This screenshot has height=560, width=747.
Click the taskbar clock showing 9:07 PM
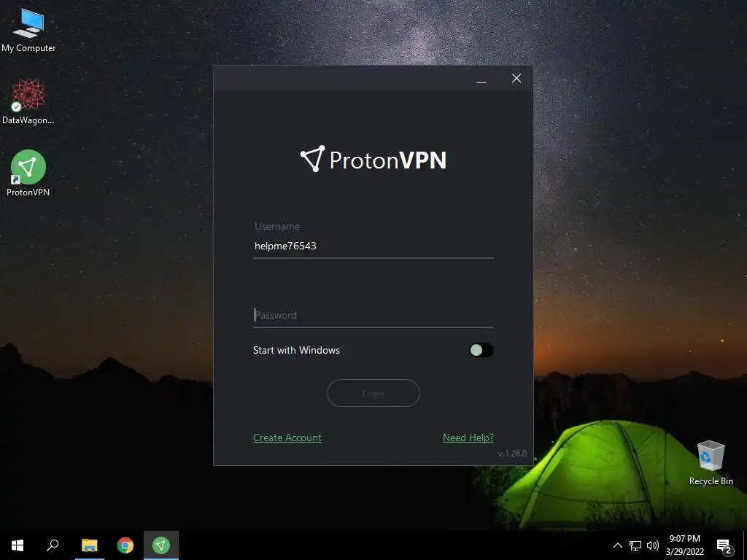[684, 545]
